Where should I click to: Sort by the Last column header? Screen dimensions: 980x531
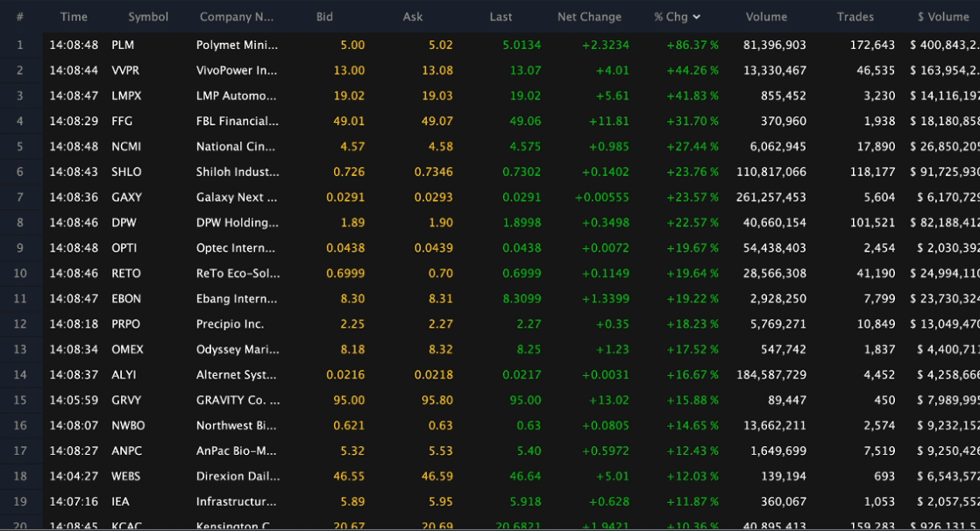pos(501,17)
